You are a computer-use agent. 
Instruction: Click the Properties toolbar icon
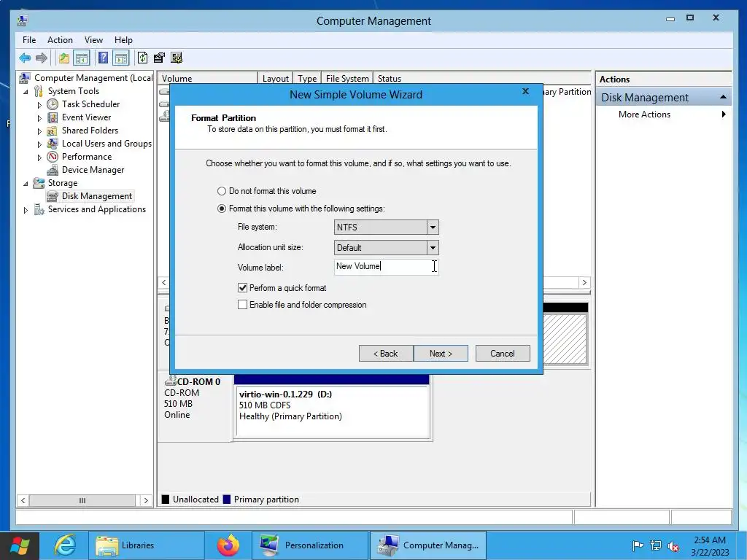(159, 58)
